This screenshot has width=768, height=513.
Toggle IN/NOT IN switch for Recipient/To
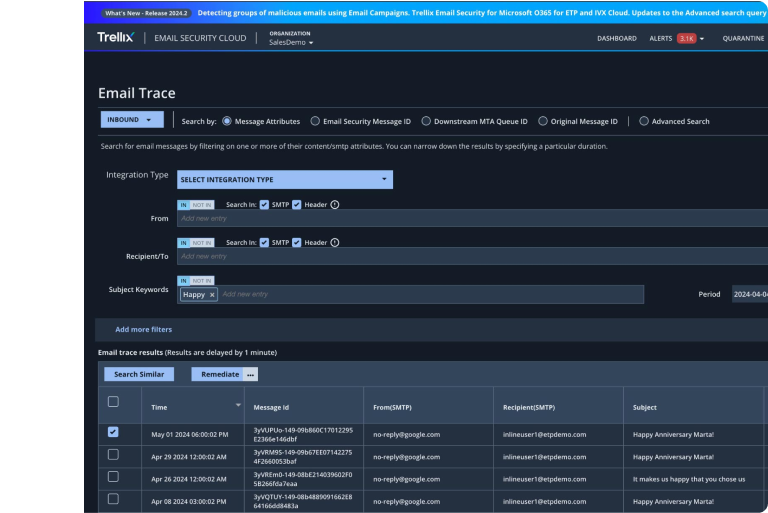click(x=196, y=243)
